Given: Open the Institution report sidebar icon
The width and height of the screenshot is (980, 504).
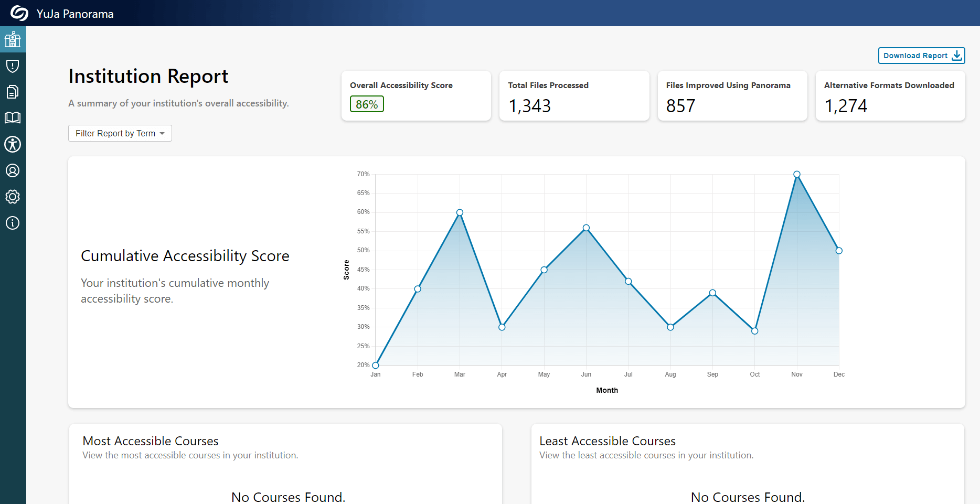Looking at the screenshot, I should 13,39.
